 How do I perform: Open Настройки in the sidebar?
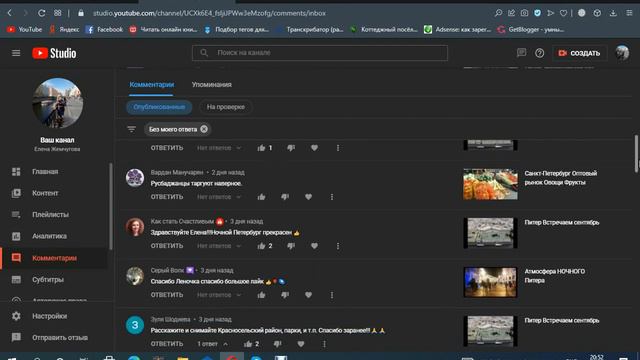(x=49, y=316)
